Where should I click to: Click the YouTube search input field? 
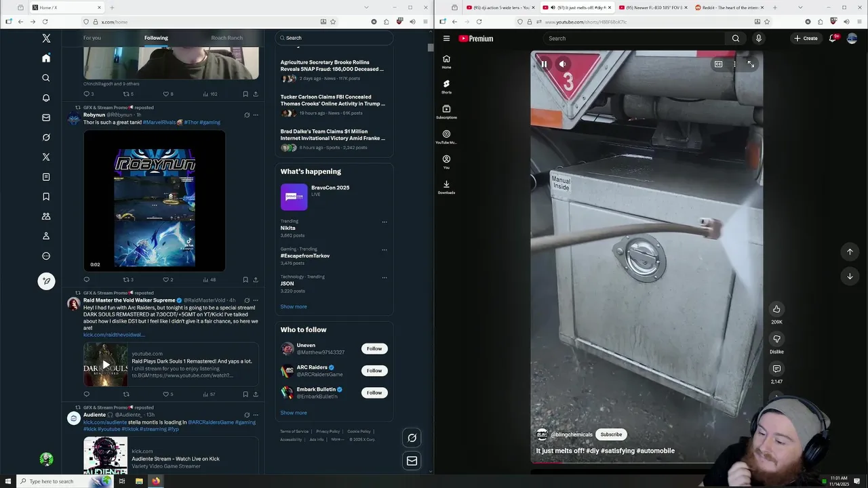pos(634,39)
